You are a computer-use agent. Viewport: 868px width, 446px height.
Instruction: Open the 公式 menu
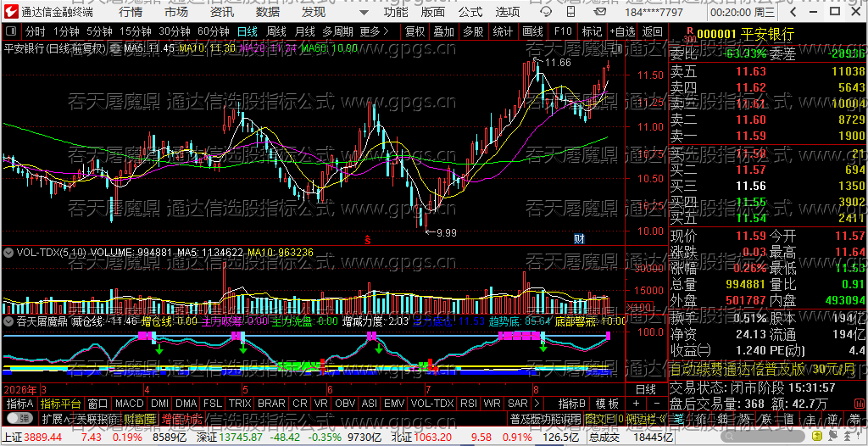tap(470, 12)
